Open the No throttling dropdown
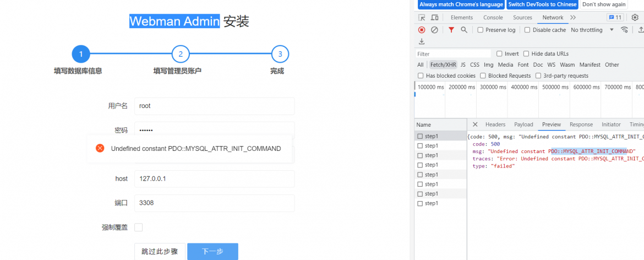644x260 pixels. 592,30
